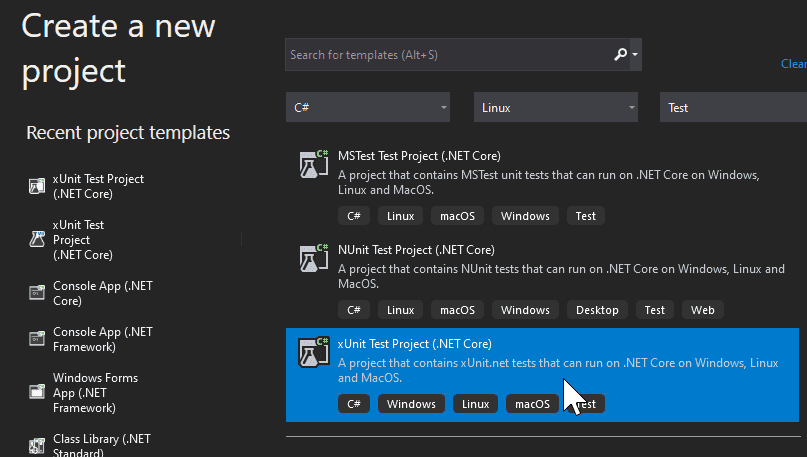This screenshot has width=807, height=457.
Task: Click the search magnifier icon
Action: [621, 55]
